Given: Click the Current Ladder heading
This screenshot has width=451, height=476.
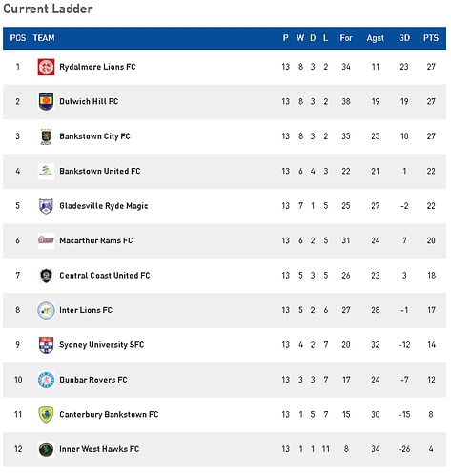Looking at the screenshot, I should 48,9.
